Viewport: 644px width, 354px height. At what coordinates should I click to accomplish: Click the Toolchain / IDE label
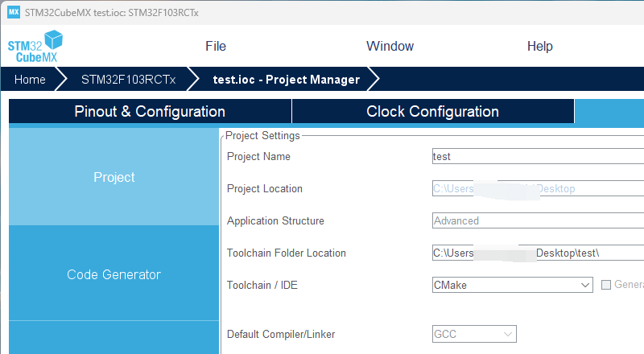tap(262, 285)
